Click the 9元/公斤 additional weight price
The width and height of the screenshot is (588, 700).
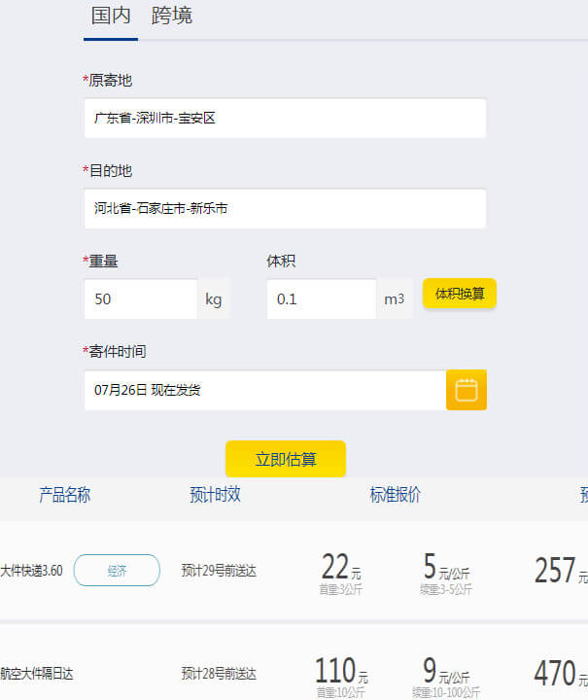point(446,671)
